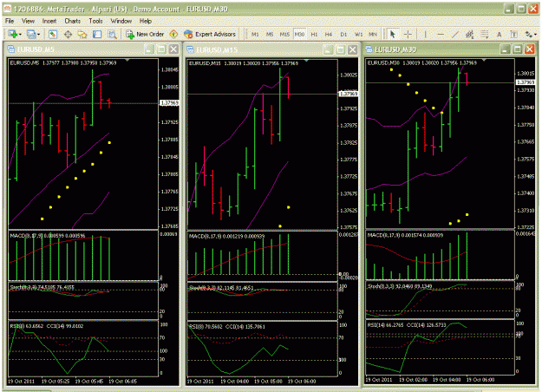Image resolution: width=542 pixels, height=392 pixels.
Task: Switch to the H1 timeframe
Action: [314, 34]
